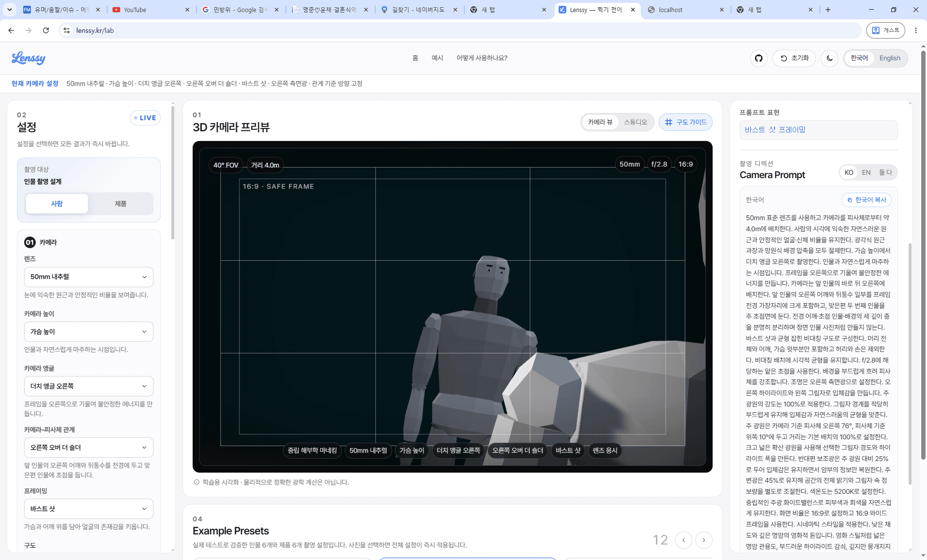This screenshot has height=560, width=927.
Task: Go to next example preset
Action: point(704,540)
